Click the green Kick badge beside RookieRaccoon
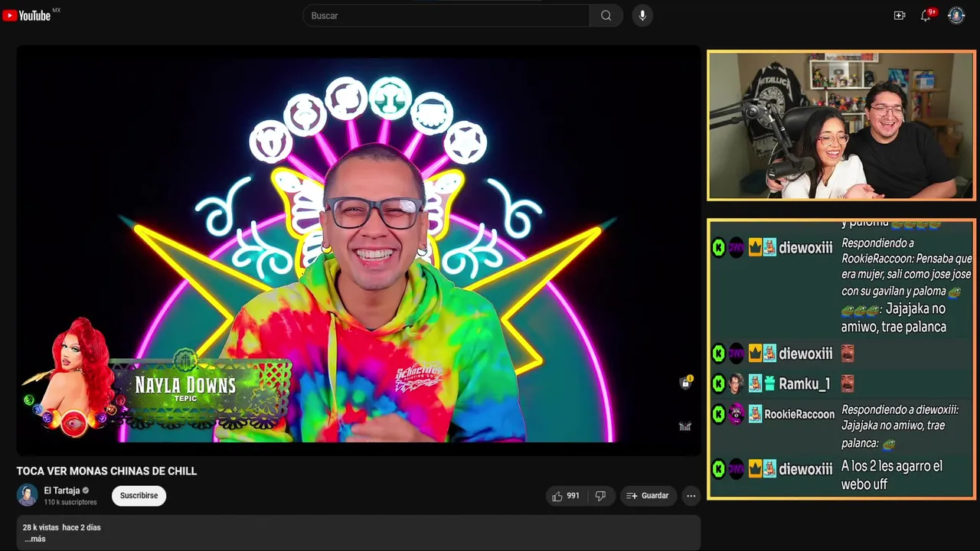Image resolution: width=980 pixels, height=551 pixels. (x=718, y=414)
